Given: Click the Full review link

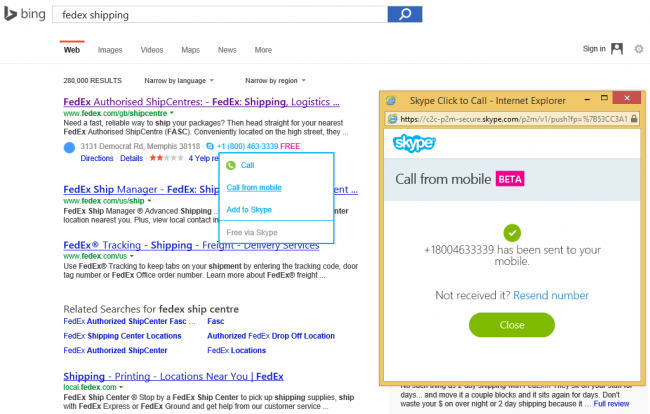Looking at the screenshot, I should coord(611,404).
